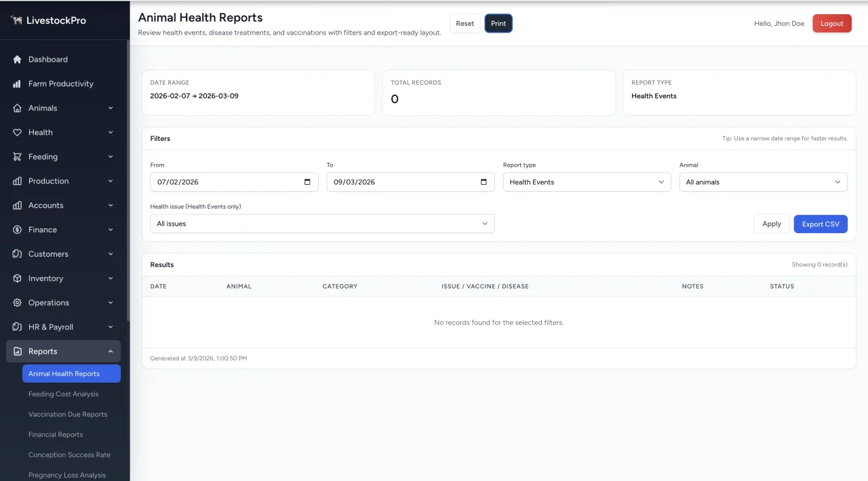
Task: Click the Feeding cart icon in sidebar
Action: point(18,157)
